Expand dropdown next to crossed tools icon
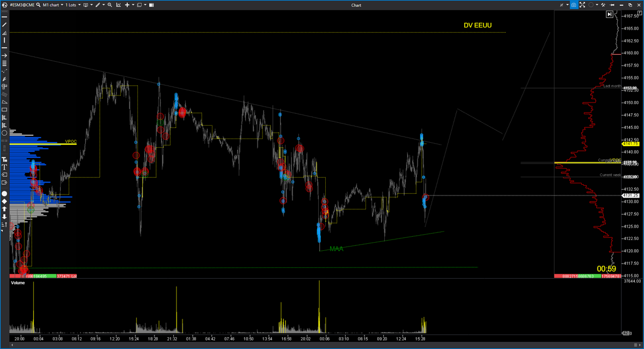 pyautogui.click(x=568, y=5)
